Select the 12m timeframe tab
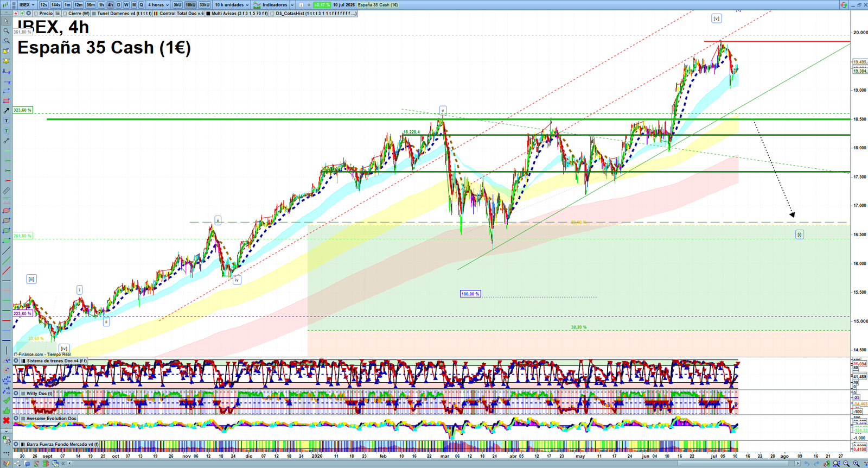The image size is (868, 468). click(x=78, y=4)
